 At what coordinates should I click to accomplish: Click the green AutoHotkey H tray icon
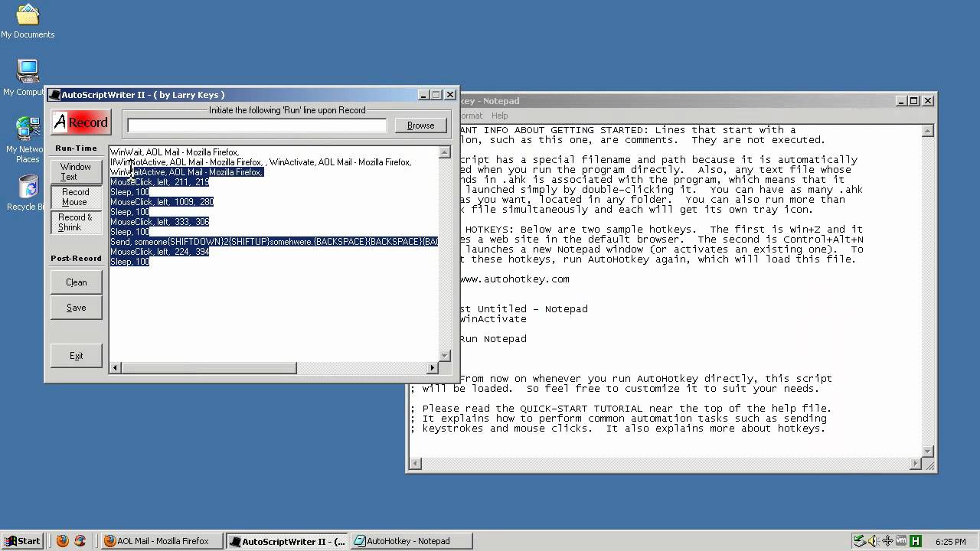(x=915, y=541)
